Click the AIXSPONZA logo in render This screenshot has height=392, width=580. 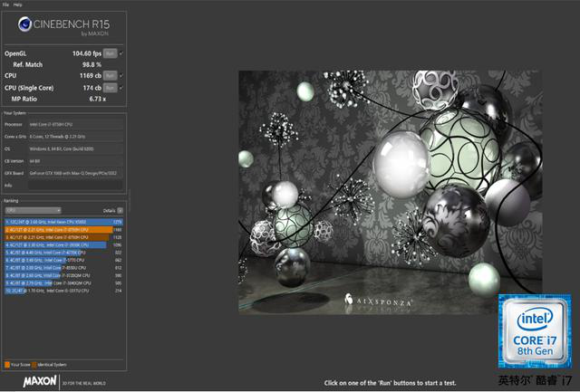(x=378, y=301)
